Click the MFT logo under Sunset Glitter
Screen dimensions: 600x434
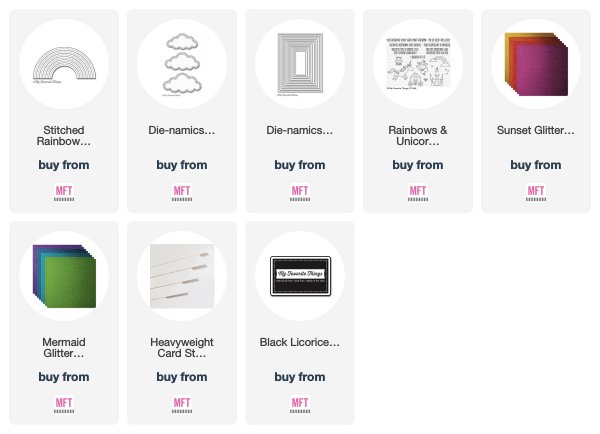(x=536, y=193)
